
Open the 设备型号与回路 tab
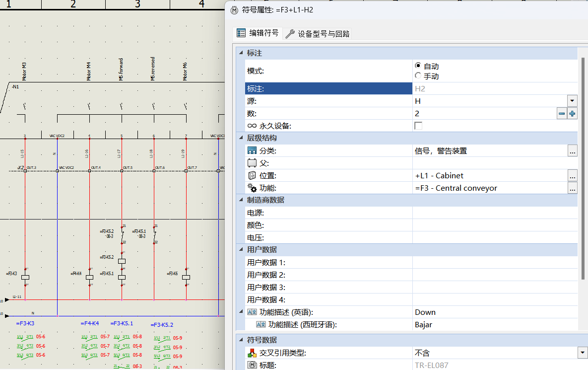coord(318,34)
